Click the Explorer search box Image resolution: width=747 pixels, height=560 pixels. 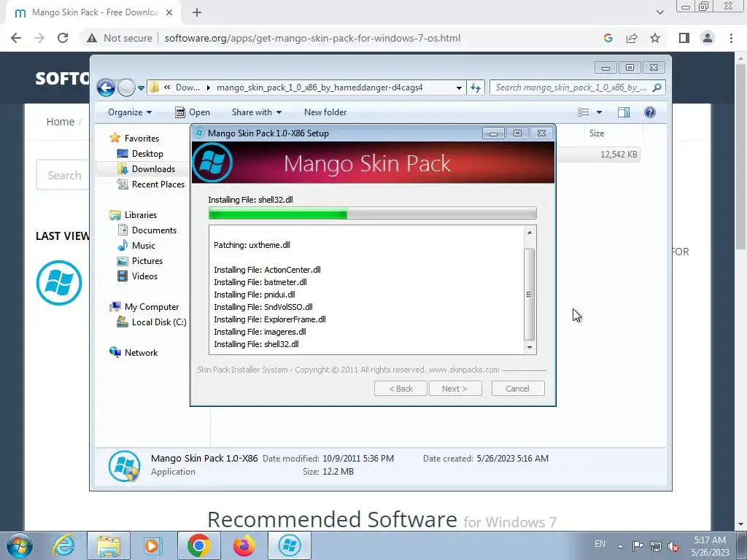click(577, 87)
